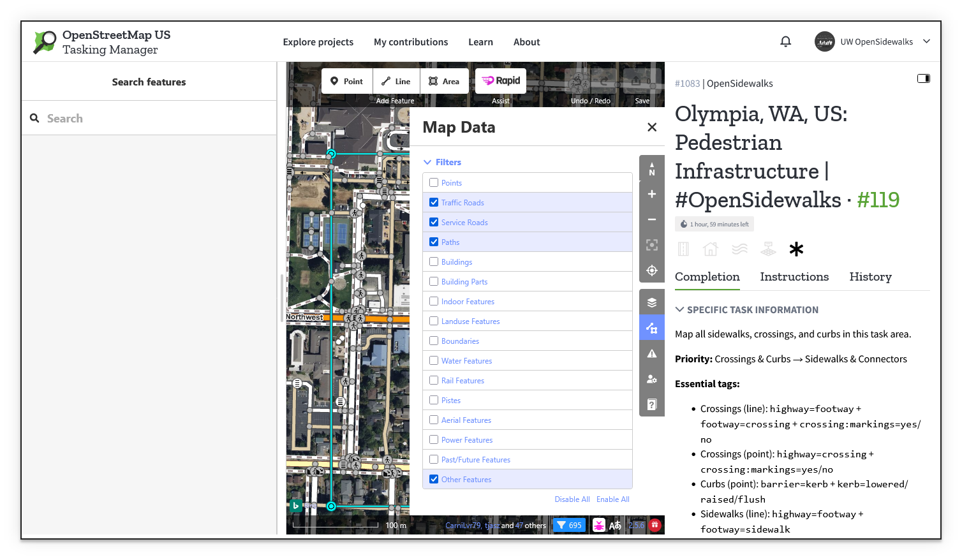Open the help documentation panel
962x560 pixels.
[x=651, y=404]
